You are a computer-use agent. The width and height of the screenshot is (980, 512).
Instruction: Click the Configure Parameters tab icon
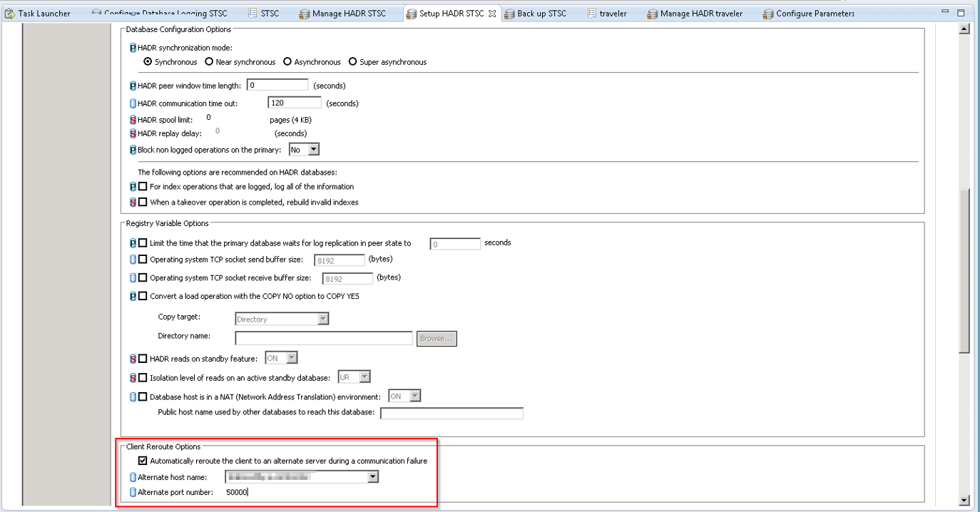[767, 14]
